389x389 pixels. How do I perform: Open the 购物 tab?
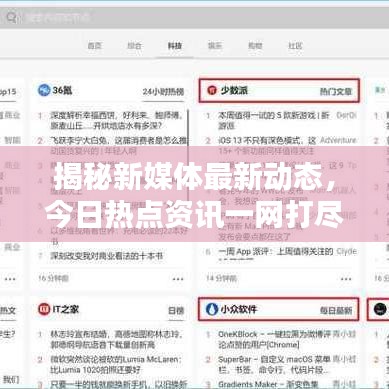click(255, 46)
